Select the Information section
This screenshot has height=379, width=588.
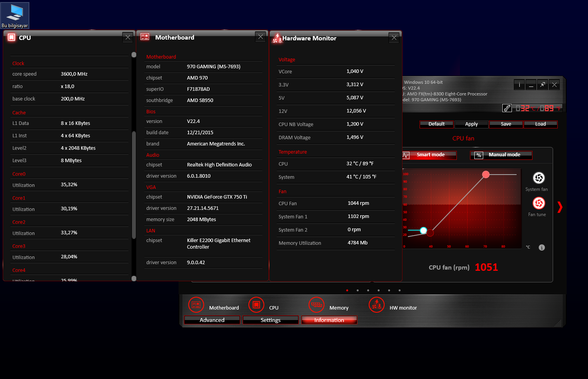(x=329, y=320)
